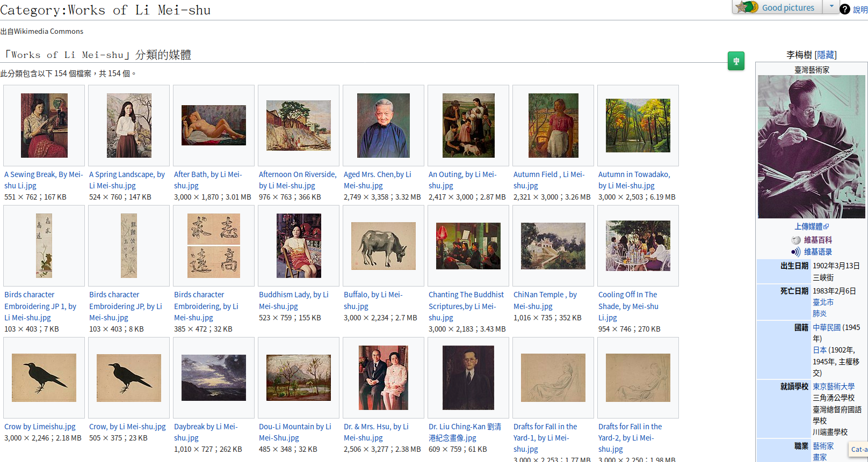Open Dr. Liu Ching-Kan portrait thumbnail

pos(468,378)
